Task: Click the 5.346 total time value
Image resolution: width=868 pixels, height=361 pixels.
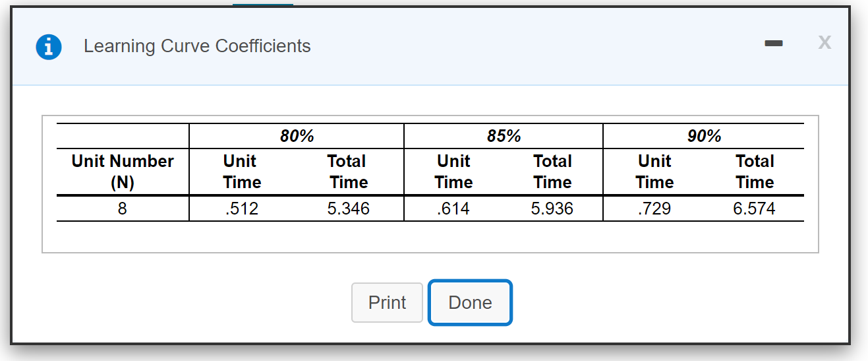Action: coord(348,209)
